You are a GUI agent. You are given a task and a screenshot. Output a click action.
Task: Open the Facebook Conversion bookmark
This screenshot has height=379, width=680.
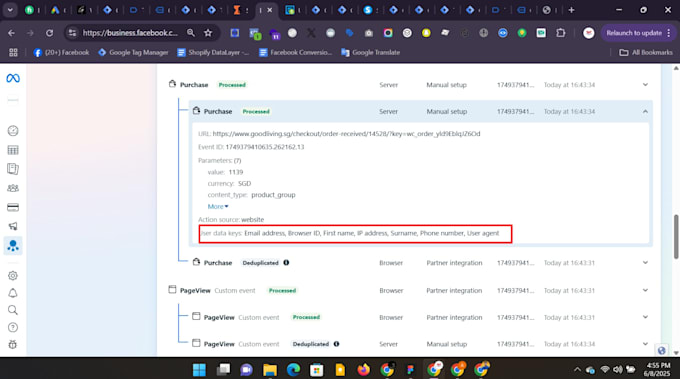point(295,52)
